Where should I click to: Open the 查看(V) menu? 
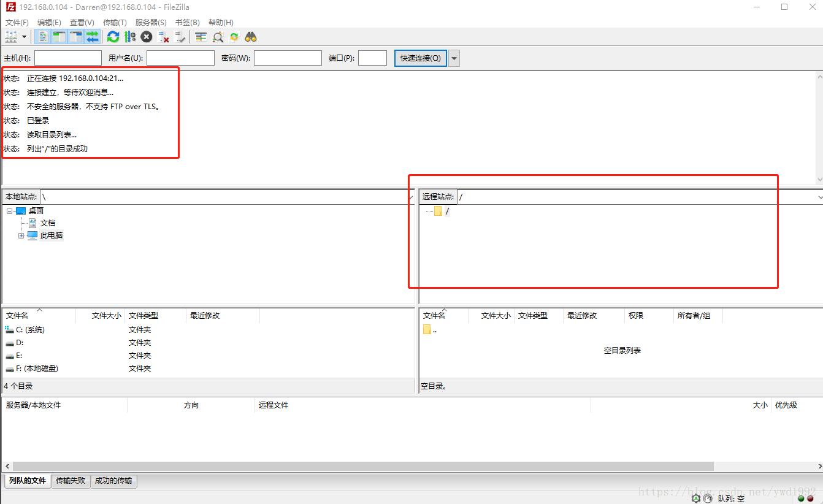tap(82, 23)
